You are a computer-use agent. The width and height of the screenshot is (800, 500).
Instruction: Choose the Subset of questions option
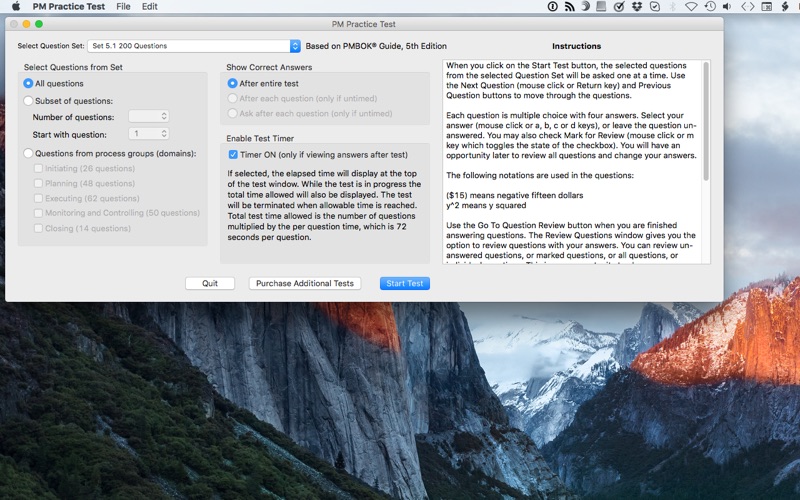click(28, 101)
